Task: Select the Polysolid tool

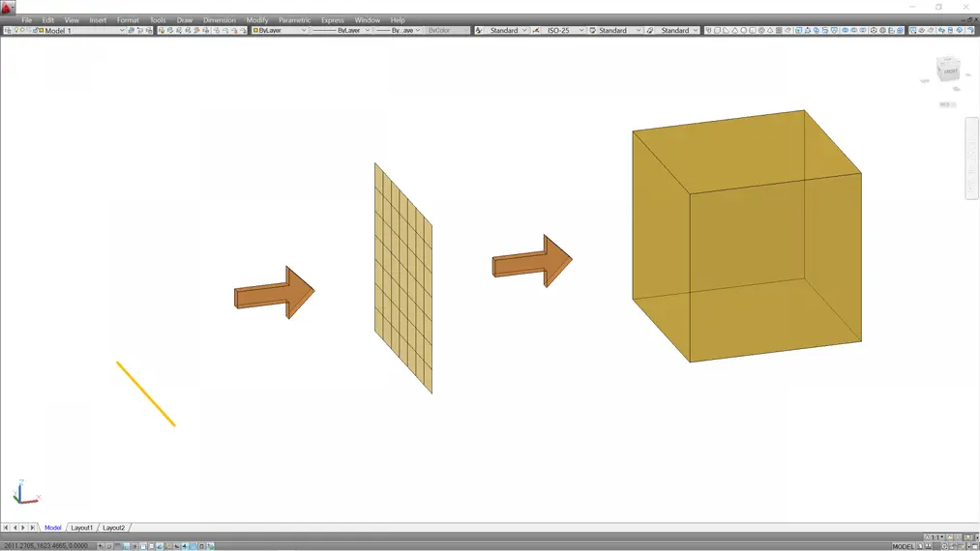Action: click(708, 30)
